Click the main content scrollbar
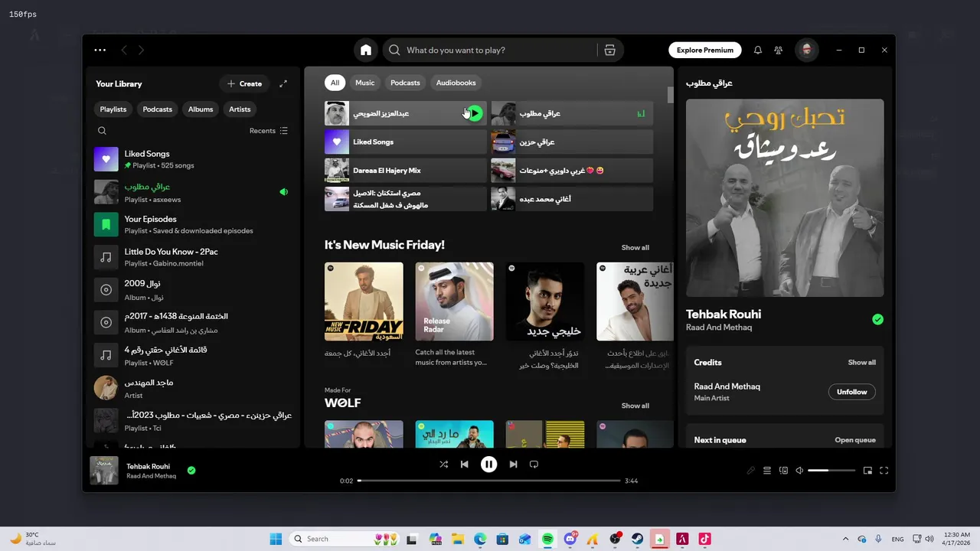Viewport: 980px width, 551px height. pyautogui.click(x=671, y=95)
